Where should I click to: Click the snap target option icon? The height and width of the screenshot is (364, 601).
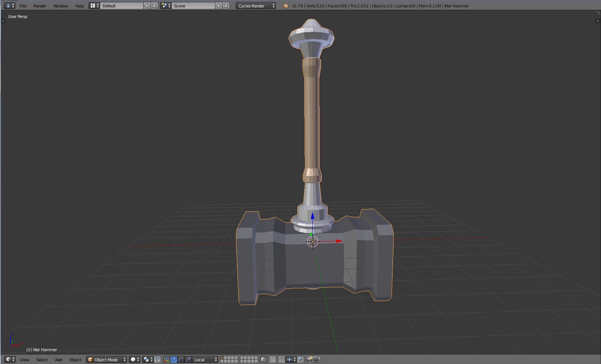[x=301, y=360]
